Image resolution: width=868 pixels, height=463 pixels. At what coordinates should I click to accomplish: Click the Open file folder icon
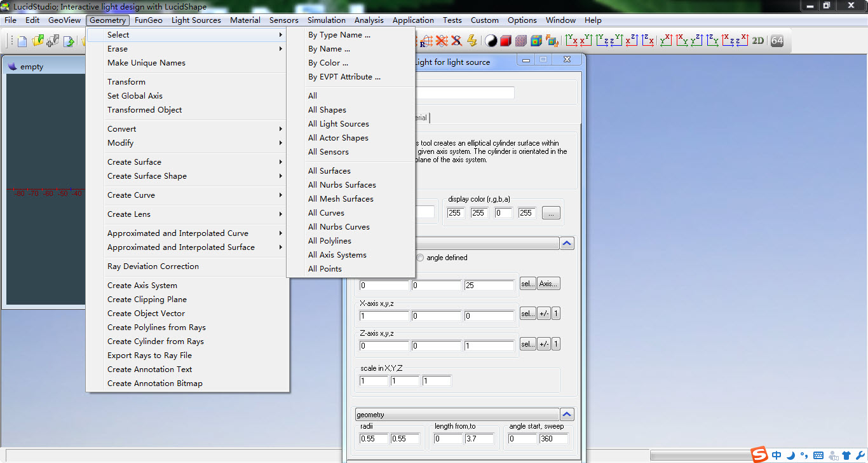[x=37, y=41]
